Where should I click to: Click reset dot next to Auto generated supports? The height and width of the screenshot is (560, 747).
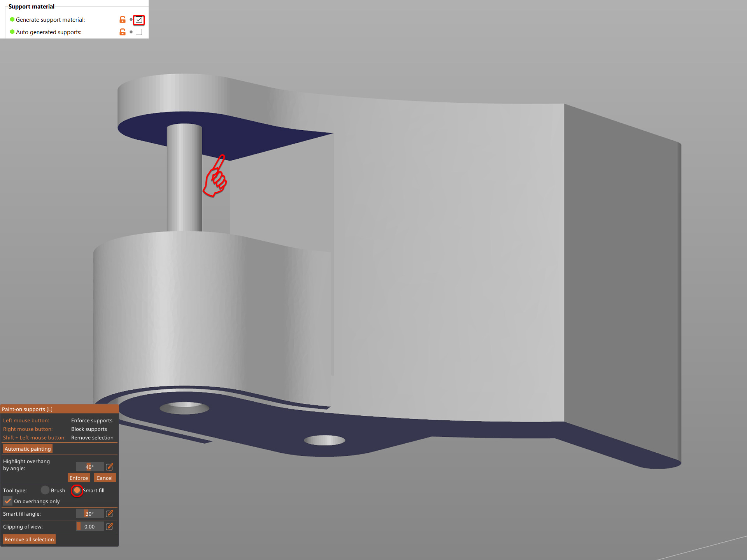click(x=131, y=32)
